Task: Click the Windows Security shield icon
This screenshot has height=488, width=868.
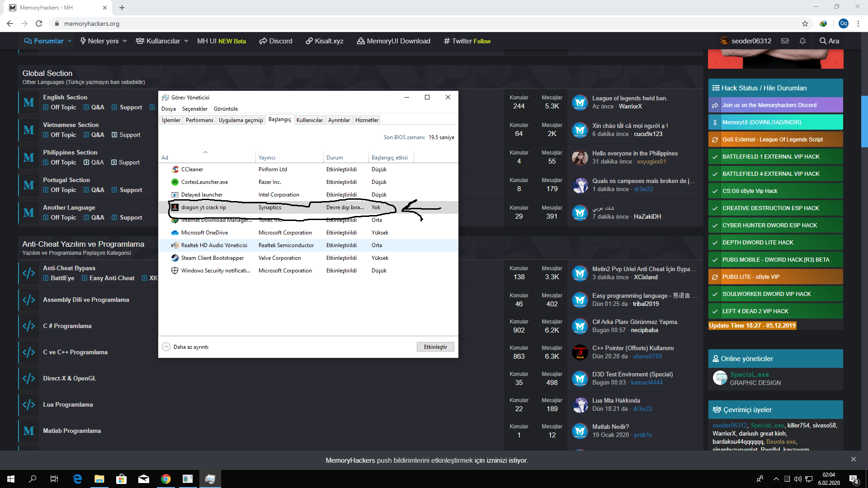Action: (175, 271)
